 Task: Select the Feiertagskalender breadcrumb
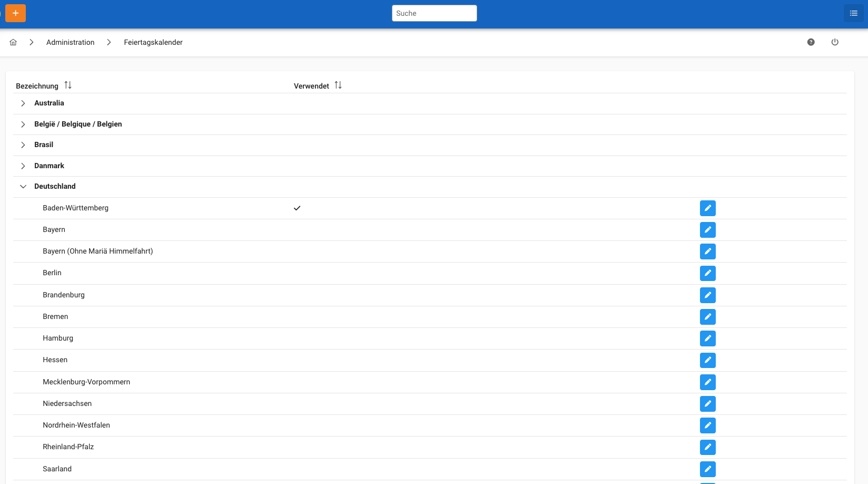tap(153, 42)
